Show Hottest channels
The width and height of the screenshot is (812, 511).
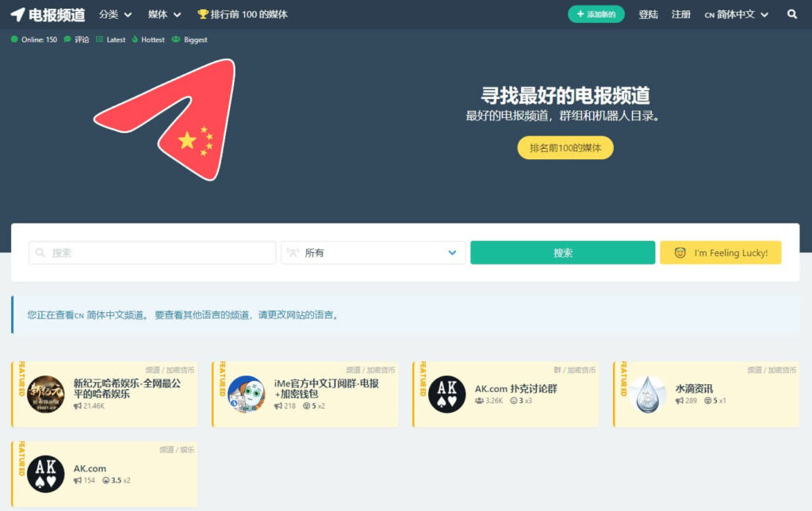(148, 40)
